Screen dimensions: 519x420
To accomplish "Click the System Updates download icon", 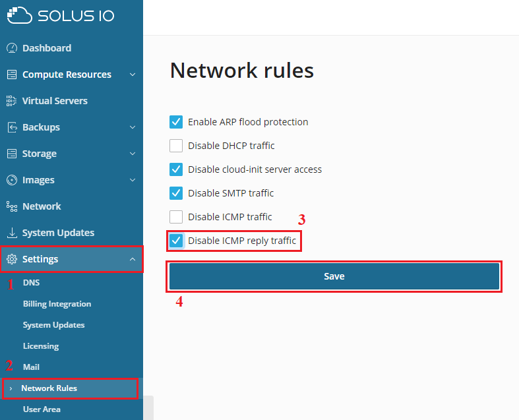I will pyautogui.click(x=12, y=233).
